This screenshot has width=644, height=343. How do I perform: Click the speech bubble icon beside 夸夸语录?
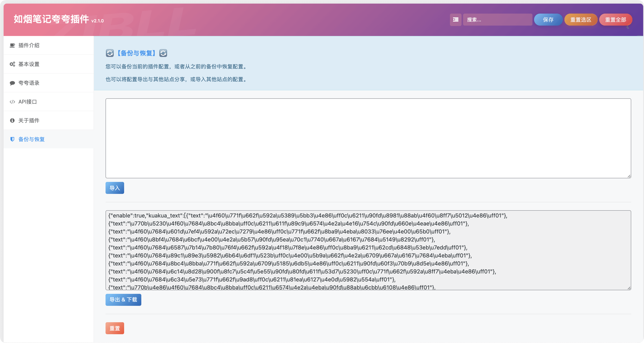click(x=12, y=83)
